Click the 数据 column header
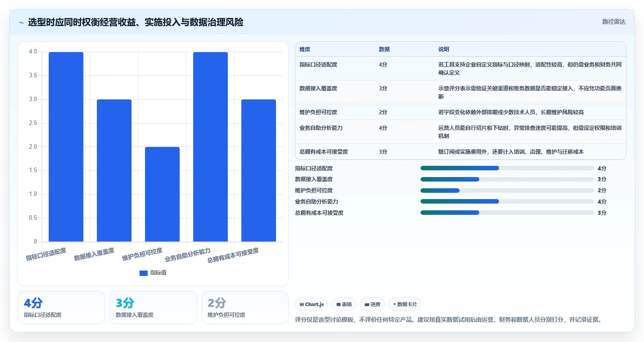 coord(384,49)
